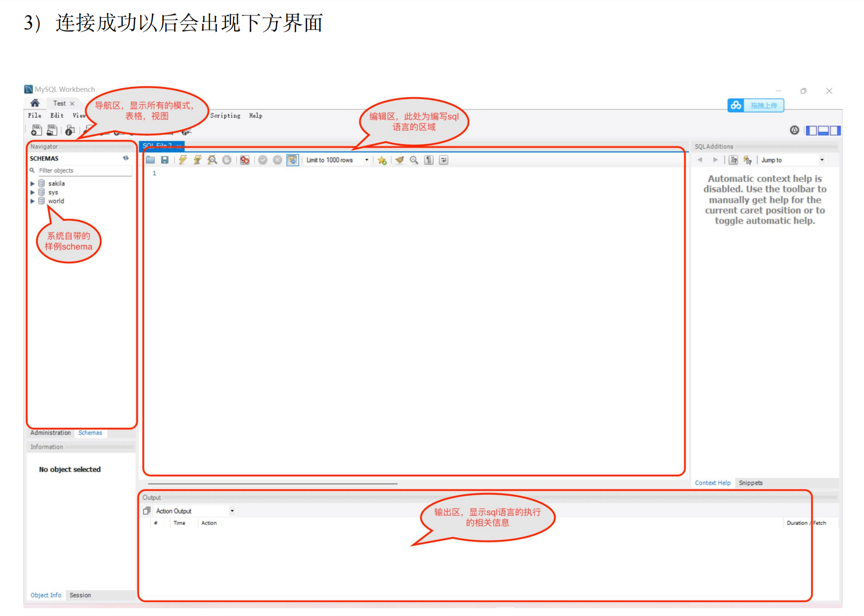
Task: Open the object inspector toolbar icon
Action: pyautogui.click(x=70, y=130)
